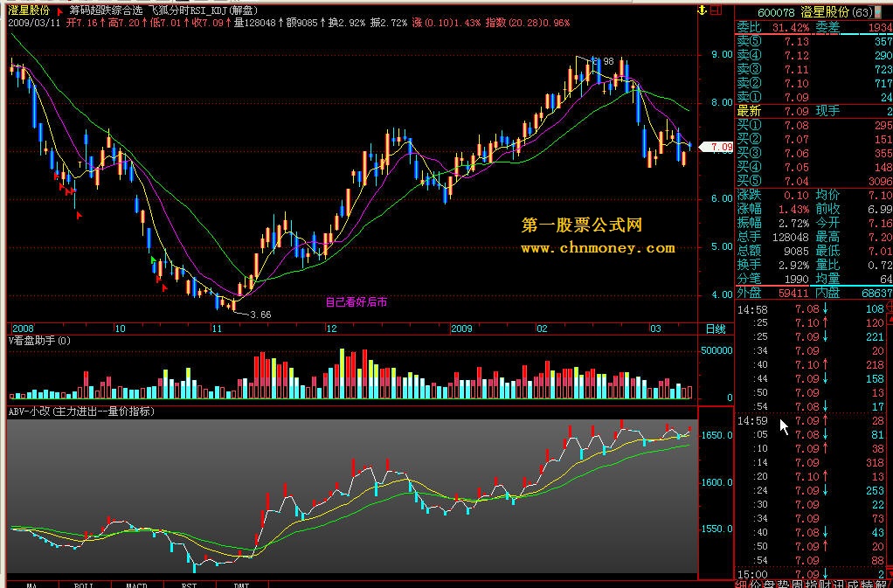
Task: Click the 14:58 first tick trade row
Action: click(x=811, y=309)
